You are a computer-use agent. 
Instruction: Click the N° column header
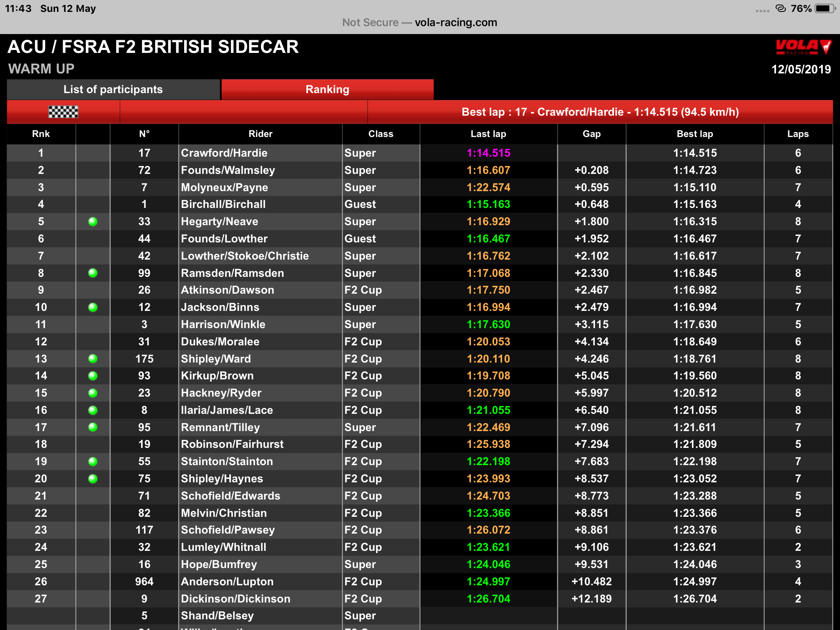(144, 134)
